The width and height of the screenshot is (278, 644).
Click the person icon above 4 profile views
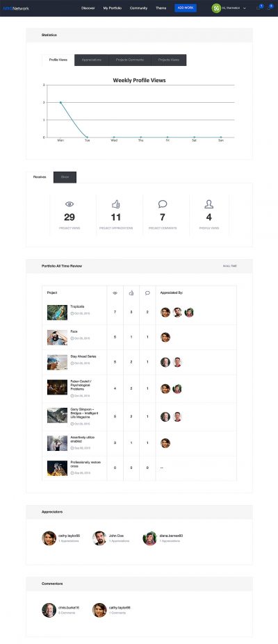209,204
